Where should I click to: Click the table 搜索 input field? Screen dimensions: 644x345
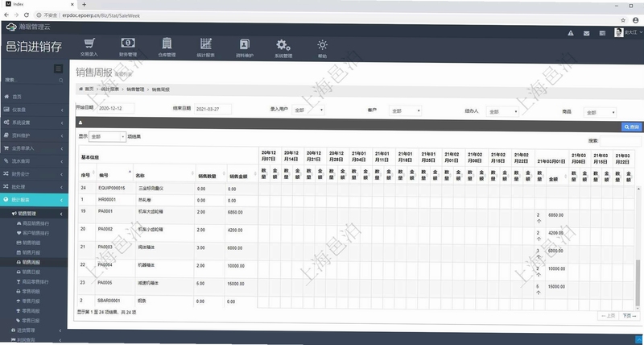[x=620, y=140]
